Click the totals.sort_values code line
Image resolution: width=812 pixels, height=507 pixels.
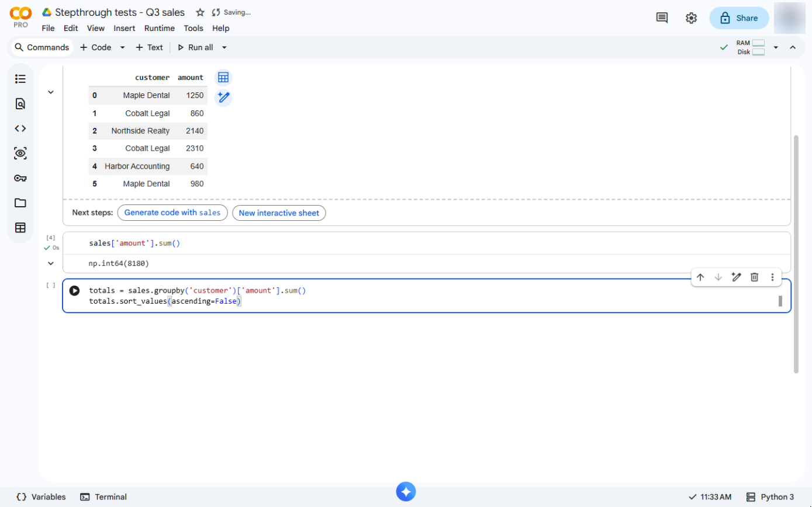click(165, 301)
